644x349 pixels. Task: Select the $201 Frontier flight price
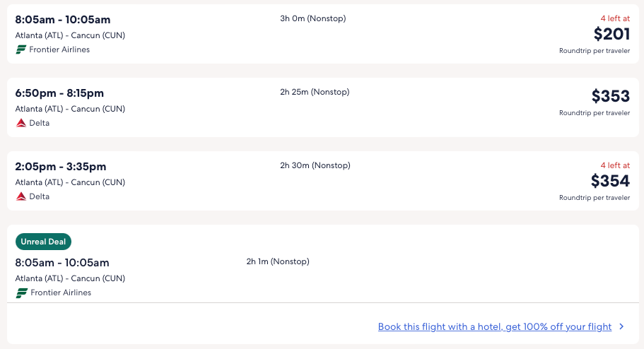click(611, 34)
